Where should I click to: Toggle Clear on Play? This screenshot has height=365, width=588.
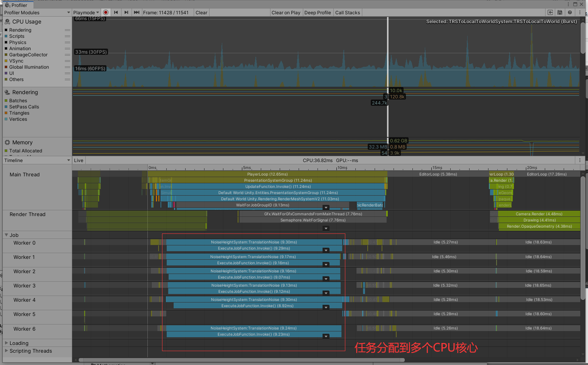click(x=286, y=13)
